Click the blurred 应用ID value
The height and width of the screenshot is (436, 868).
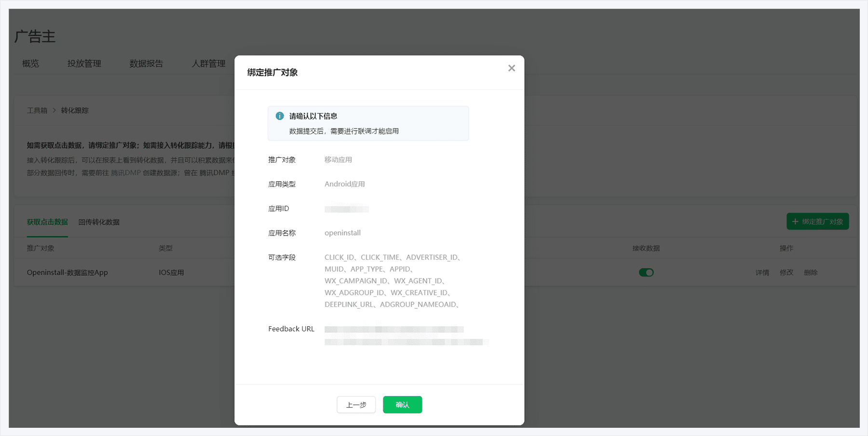(x=347, y=209)
